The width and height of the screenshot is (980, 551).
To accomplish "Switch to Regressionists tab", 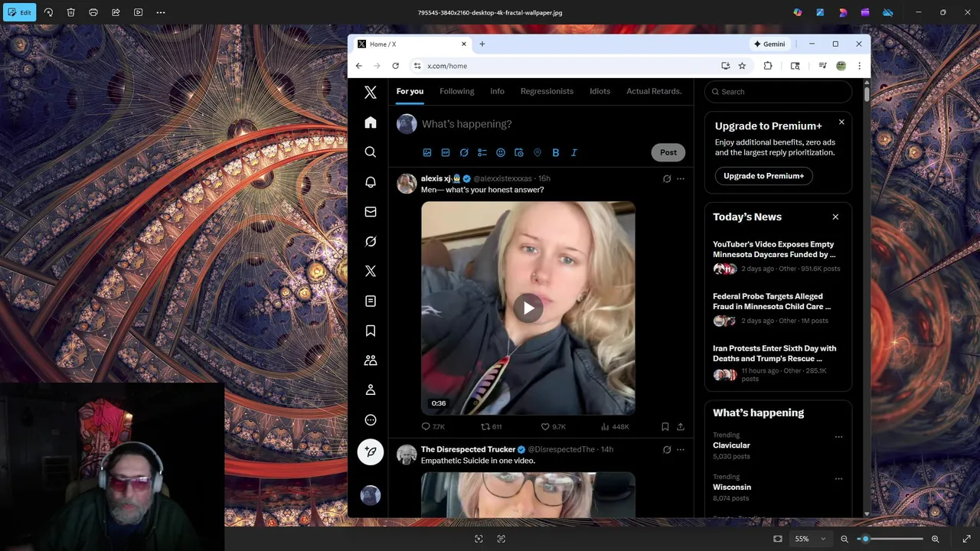I will click(547, 91).
